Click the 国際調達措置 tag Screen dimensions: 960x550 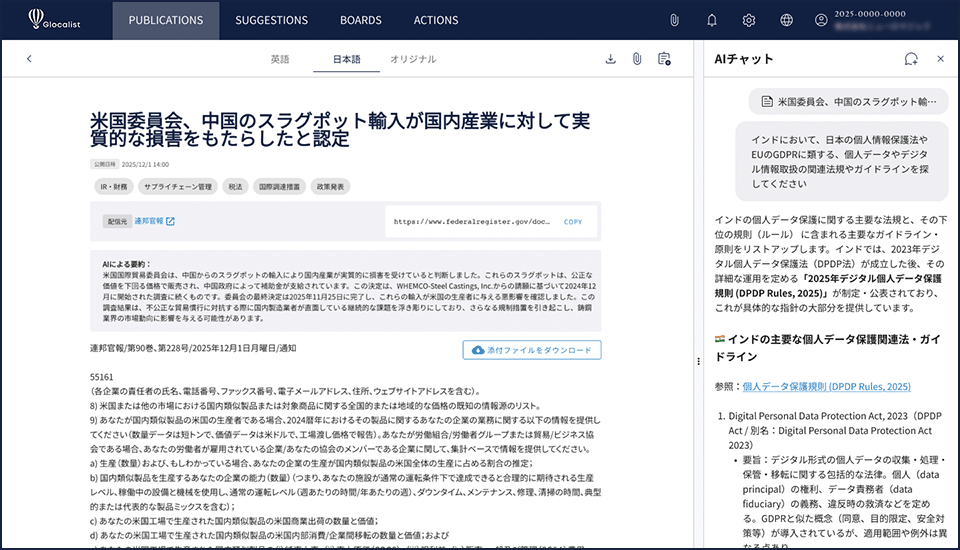tap(280, 186)
